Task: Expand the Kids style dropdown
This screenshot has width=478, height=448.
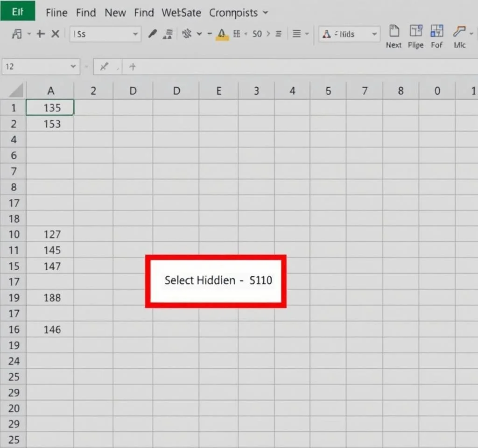Action: coord(374,34)
